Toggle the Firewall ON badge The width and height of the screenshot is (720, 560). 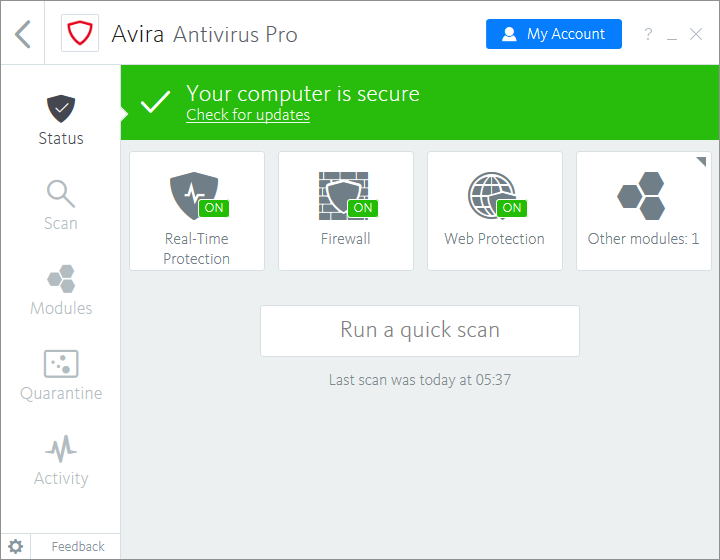[x=362, y=208]
